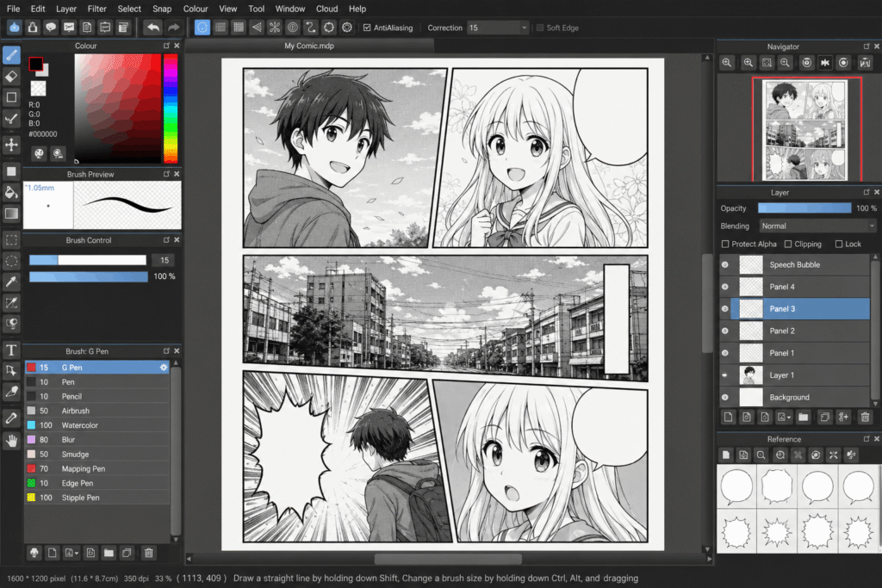Viewport: 882px width, 588px height.
Task: Click the Undo arrow in toolbar
Action: point(153,28)
